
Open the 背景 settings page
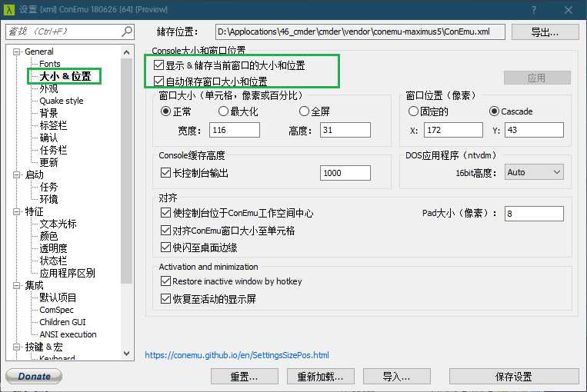point(48,113)
